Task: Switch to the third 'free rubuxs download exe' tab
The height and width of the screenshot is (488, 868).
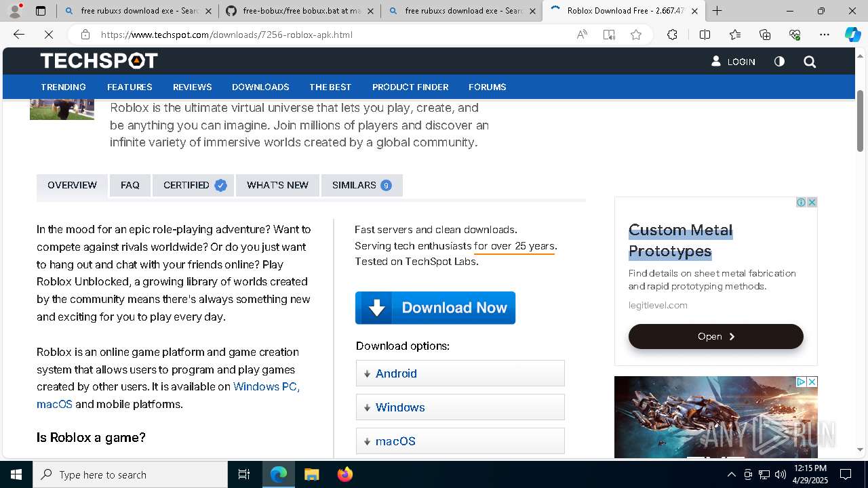Action: click(462, 11)
